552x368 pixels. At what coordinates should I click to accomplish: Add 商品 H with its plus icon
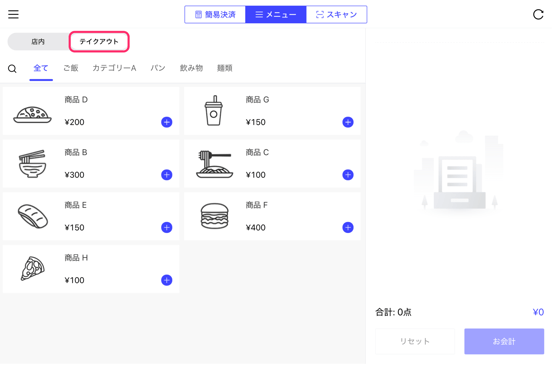167,280
